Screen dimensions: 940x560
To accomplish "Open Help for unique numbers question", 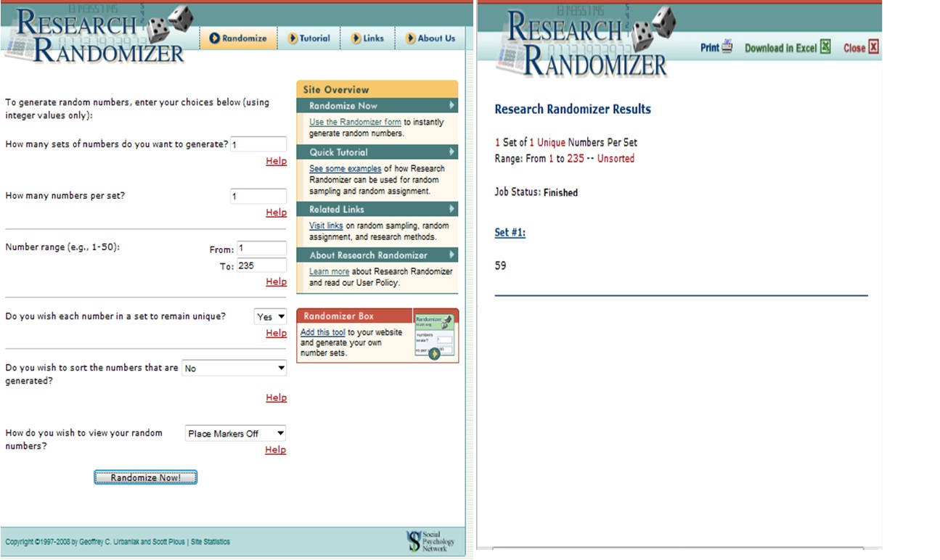I will tap(276, 333).
